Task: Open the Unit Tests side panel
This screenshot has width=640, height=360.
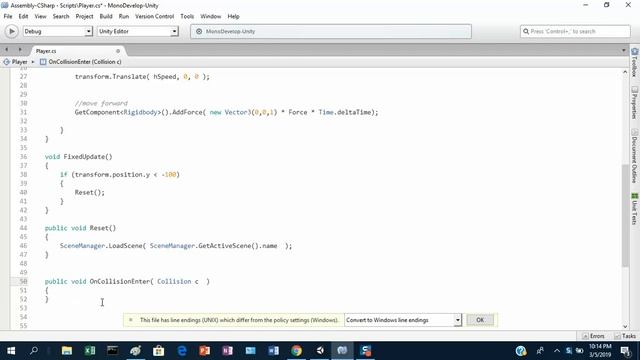Action: pyautogui.click(x=635, y=209)
